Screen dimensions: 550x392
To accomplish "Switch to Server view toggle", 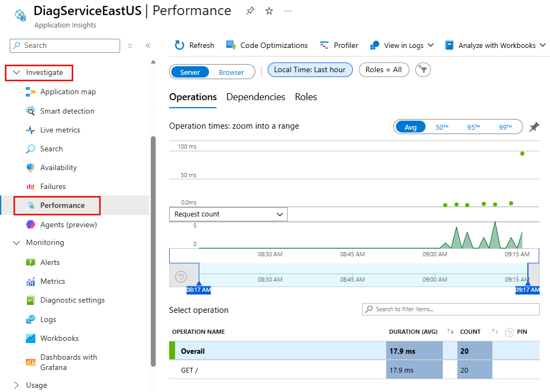I will click(190, 72).
